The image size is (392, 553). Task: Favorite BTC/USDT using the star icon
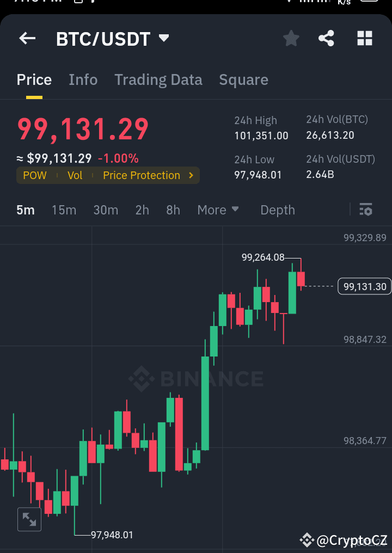click(x=291, y=38)
